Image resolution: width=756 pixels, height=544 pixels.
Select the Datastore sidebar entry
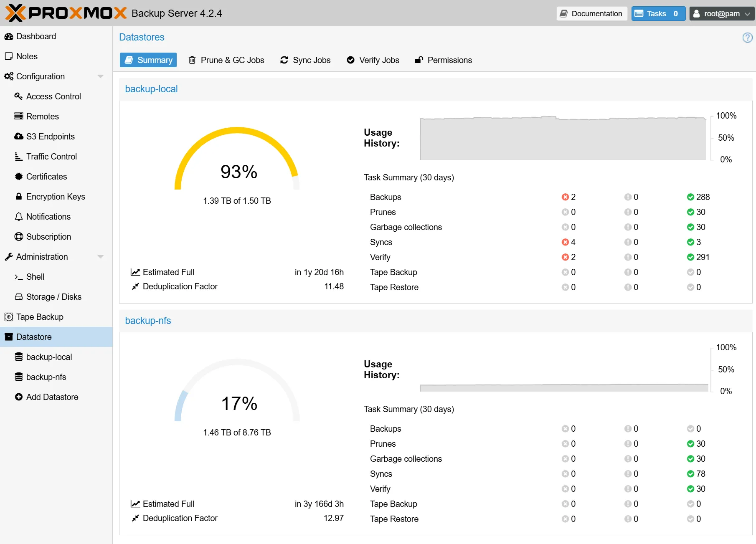[56, 337]
